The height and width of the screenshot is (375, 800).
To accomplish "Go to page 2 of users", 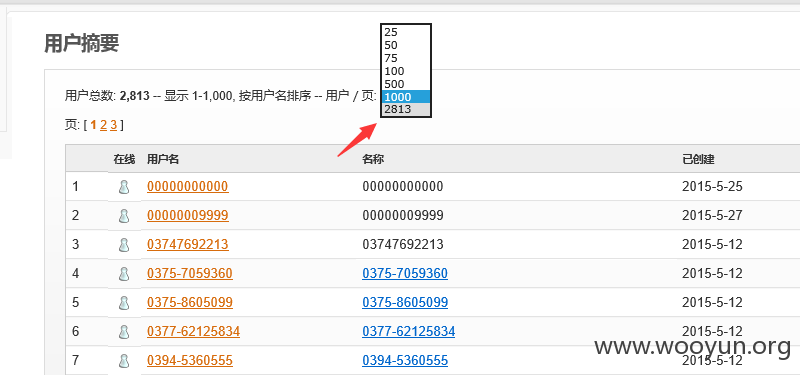I will click(104, 125).
